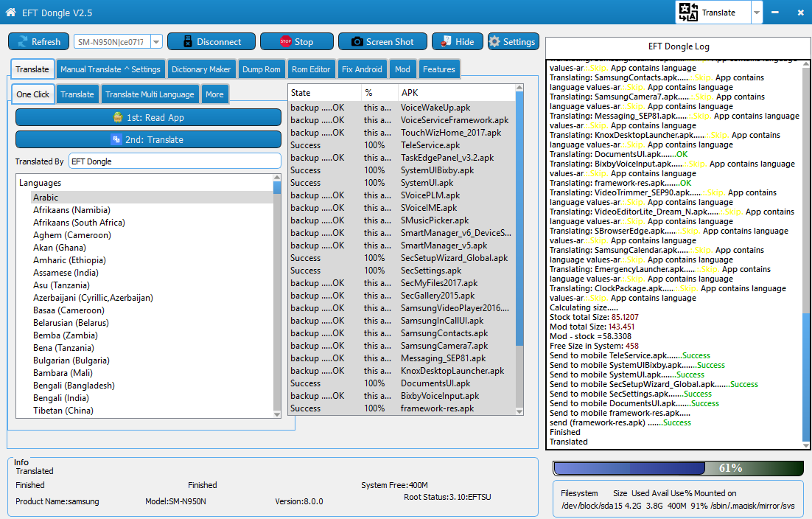This screenshot has height=519, width=812.
Task: Select the VoiceWakeUp.apk row
Action: pyautogui.click(x=402, y=108)
